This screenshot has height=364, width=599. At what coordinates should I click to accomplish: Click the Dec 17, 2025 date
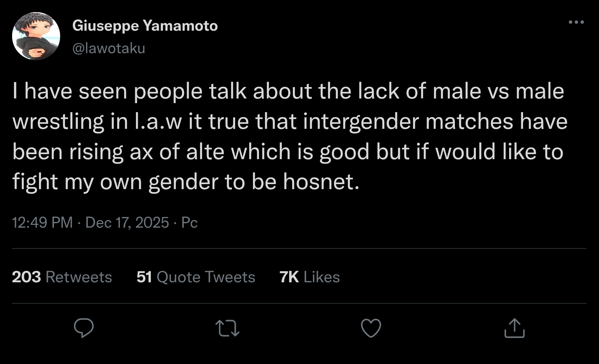click(x=127, y=222)
